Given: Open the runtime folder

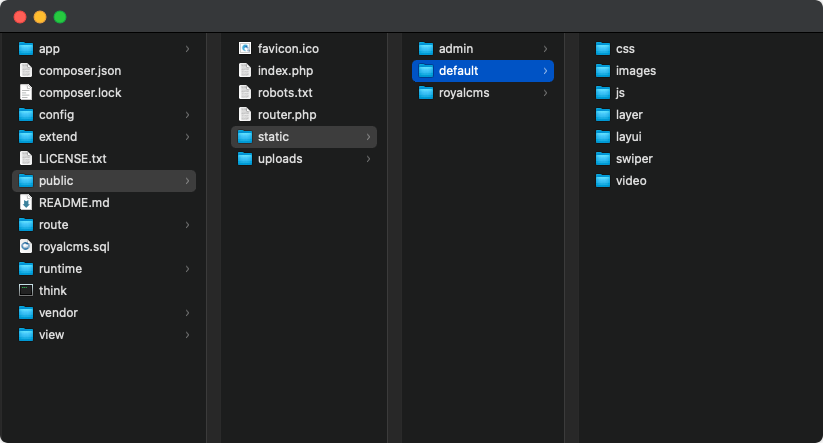Looking at the screenshot, I should [60, 268].
